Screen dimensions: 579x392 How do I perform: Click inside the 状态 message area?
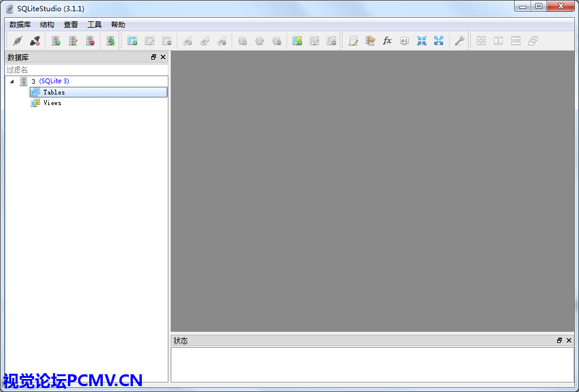(372, 365)
